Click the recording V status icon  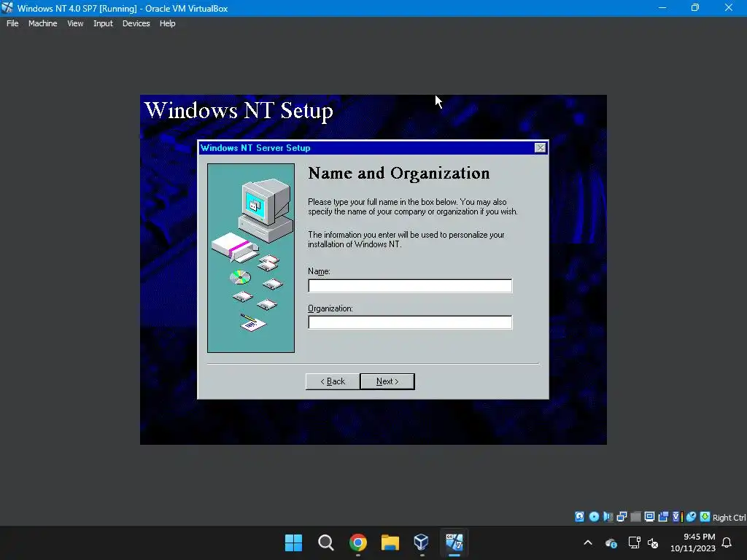coord(678,517)
